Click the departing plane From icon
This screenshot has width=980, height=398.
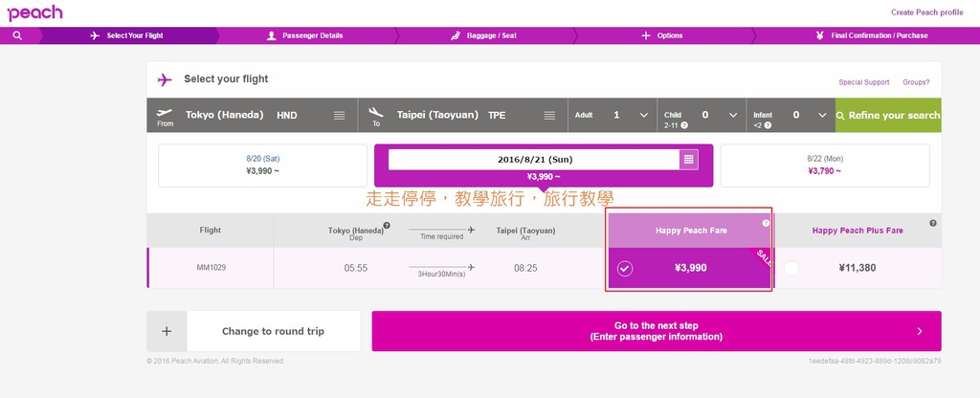click(165, 113)
